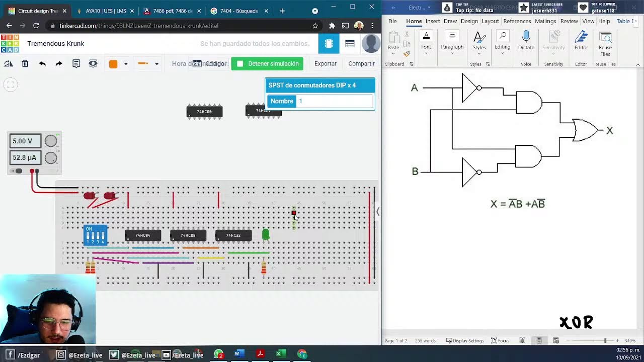Open the Código editor
This screenshot has height=362, width=644.
[210, 64]
